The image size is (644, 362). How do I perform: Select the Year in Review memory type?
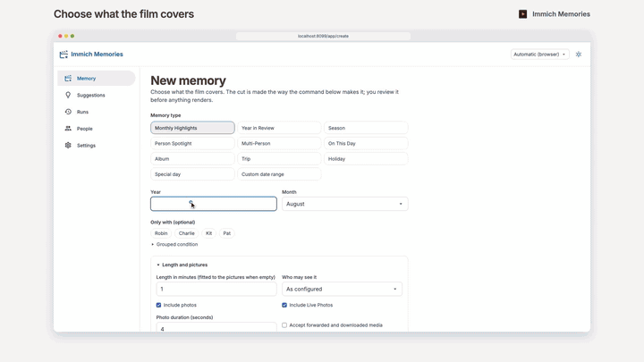click(279, 128)
